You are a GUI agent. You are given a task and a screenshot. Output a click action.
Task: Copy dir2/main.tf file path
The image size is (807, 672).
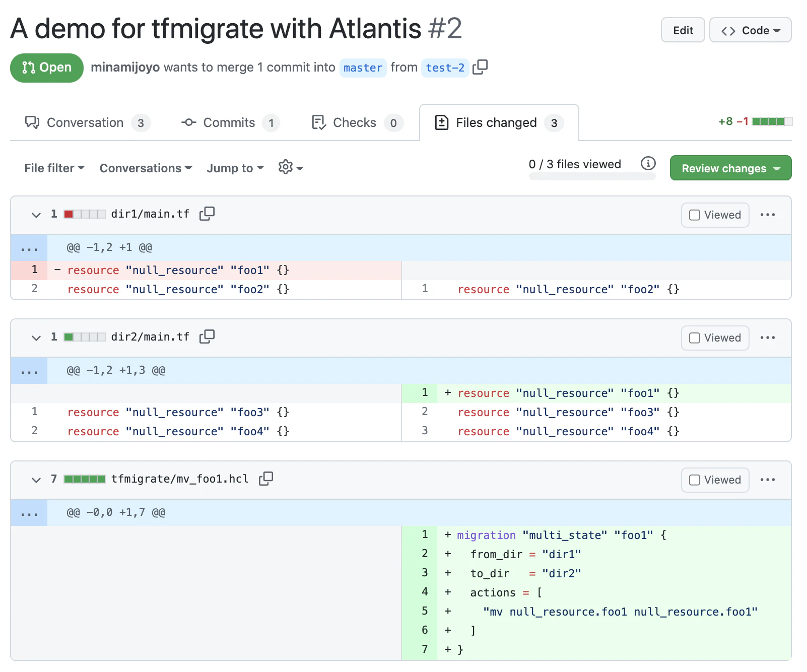(207, 337)
